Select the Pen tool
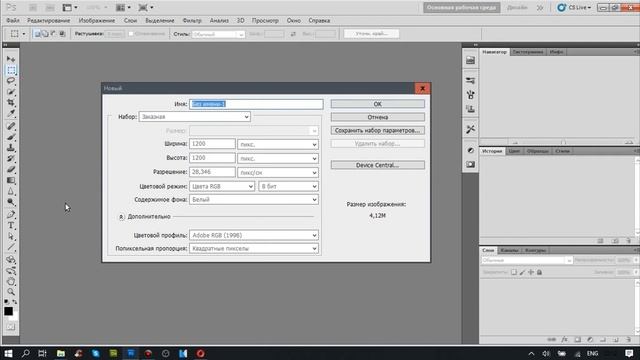 (x=11, y=215)
